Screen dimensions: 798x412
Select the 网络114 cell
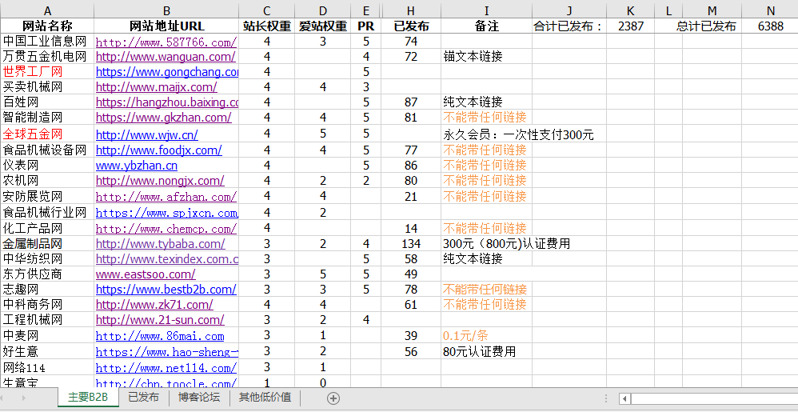click(47, 367)
